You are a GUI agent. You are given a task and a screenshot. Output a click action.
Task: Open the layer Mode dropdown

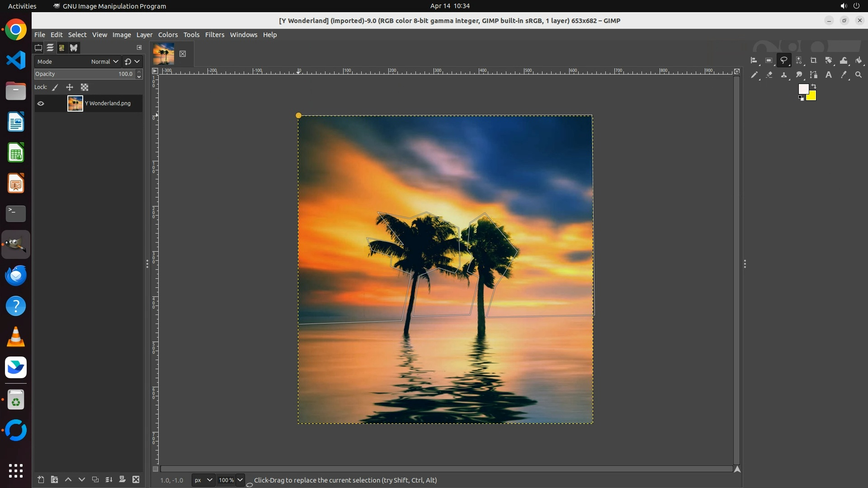[x=104, y=61]
